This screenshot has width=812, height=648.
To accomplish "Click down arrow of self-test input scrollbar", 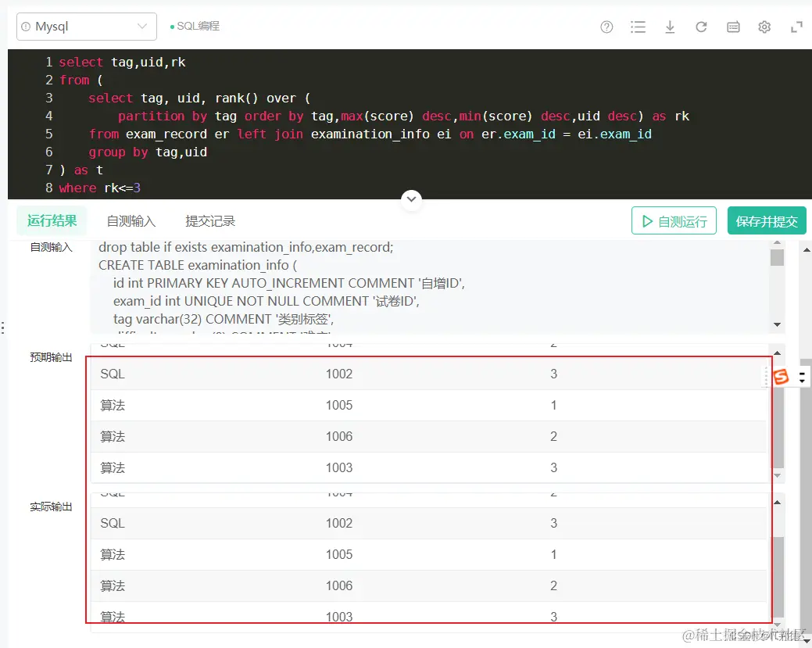I will pos(777,324).
